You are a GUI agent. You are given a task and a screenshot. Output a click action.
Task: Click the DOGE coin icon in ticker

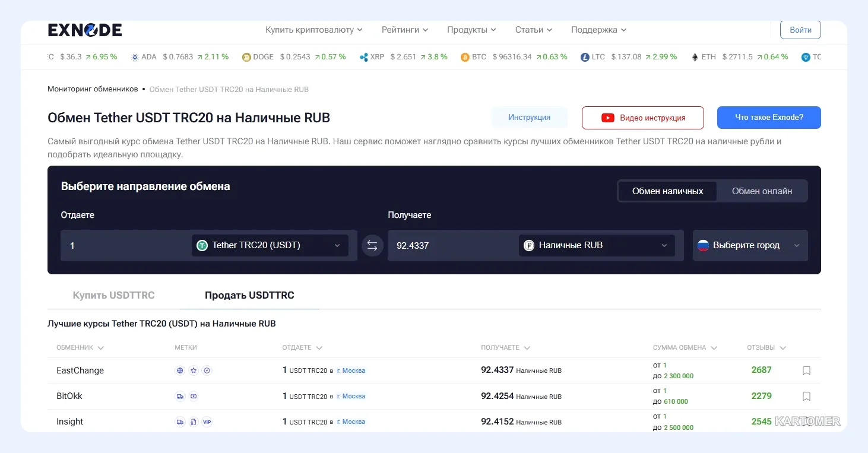[246, 57]
